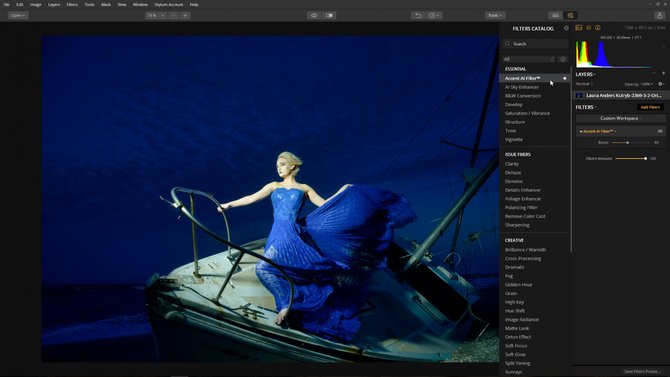Collapse the Layers section header
The height and width of the screenshot is (377, 670).
point(585,74)
